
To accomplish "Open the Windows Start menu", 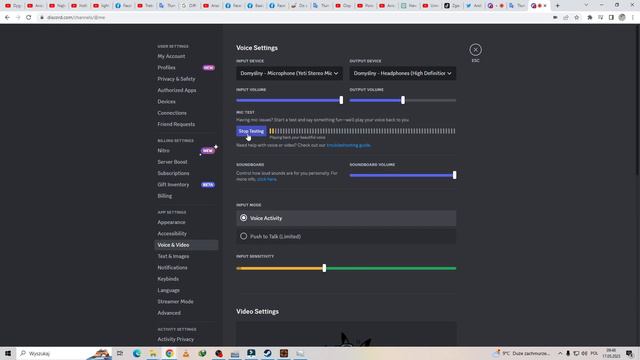I will tap(8, 353).
